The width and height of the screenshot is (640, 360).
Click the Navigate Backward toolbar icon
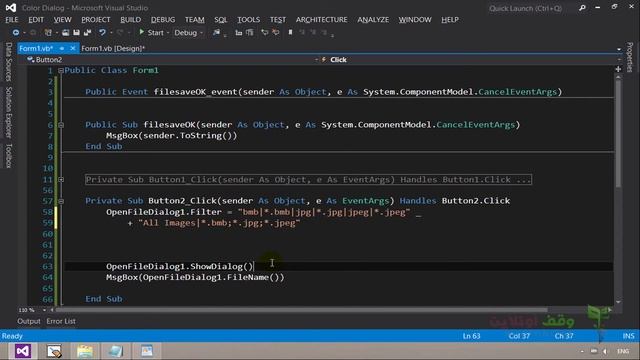(x=16, y=32)
